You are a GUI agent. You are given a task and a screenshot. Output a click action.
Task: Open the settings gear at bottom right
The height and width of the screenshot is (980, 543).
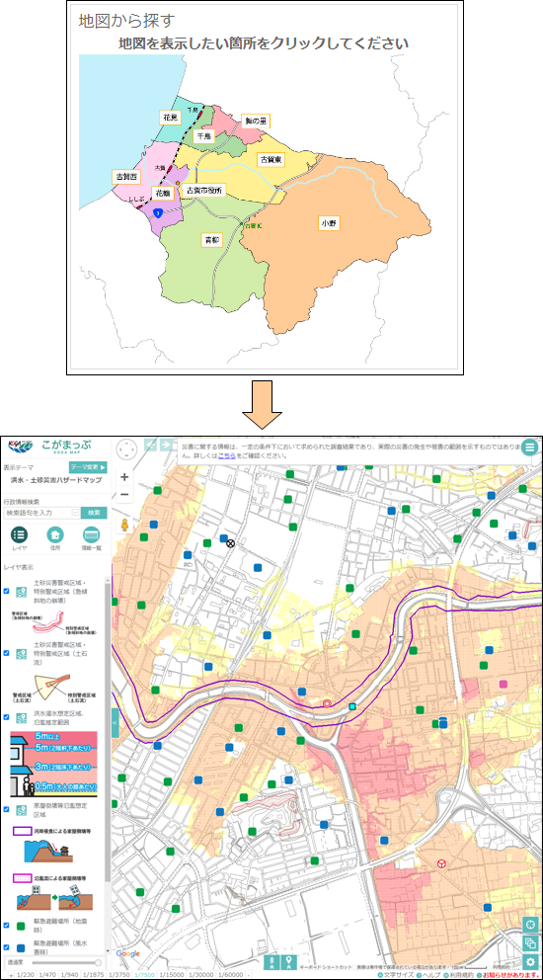531,962
